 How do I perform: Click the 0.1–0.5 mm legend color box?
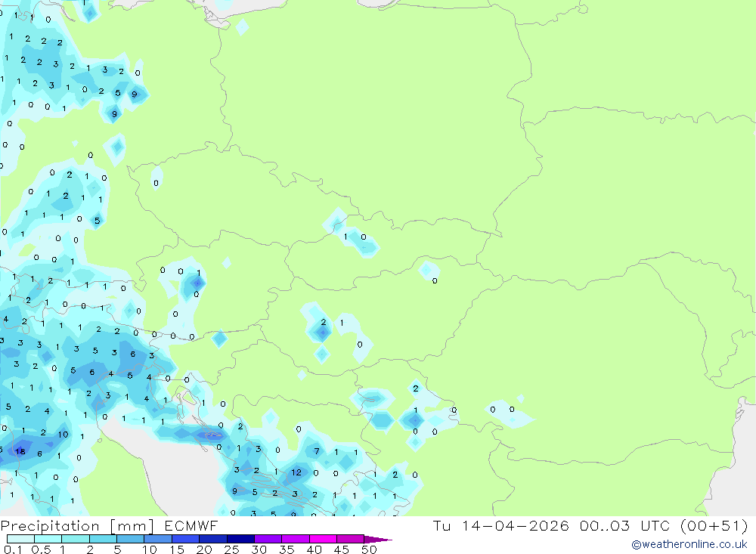(x=20, y=539)
